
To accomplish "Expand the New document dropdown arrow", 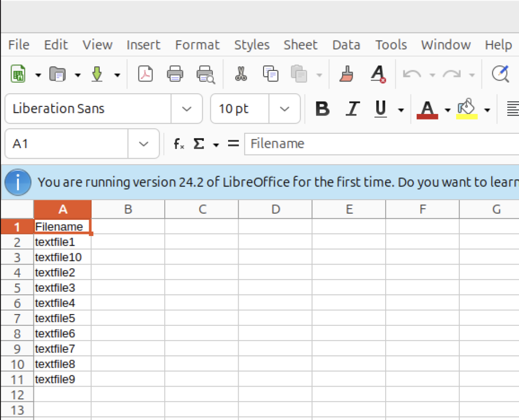I will pos(38,75).
